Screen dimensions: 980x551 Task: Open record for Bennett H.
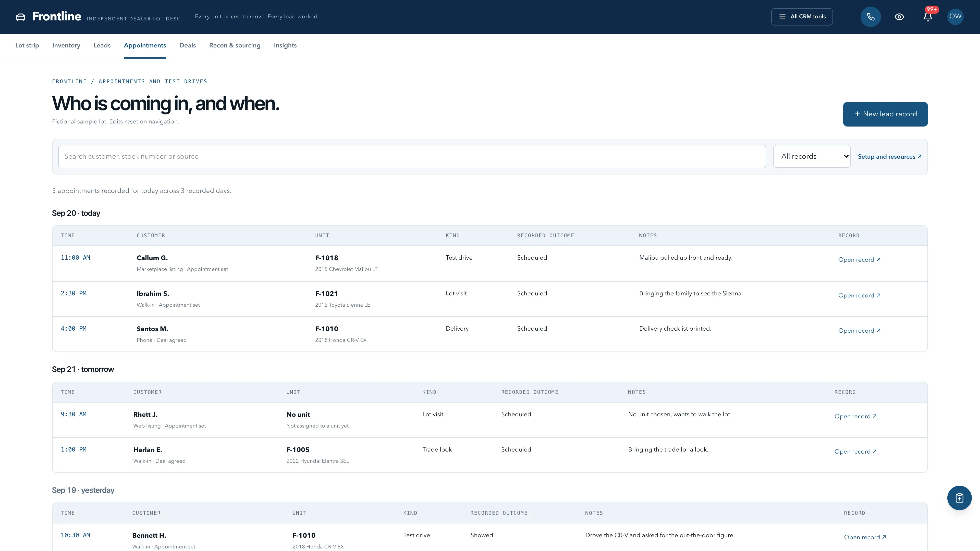865,537
